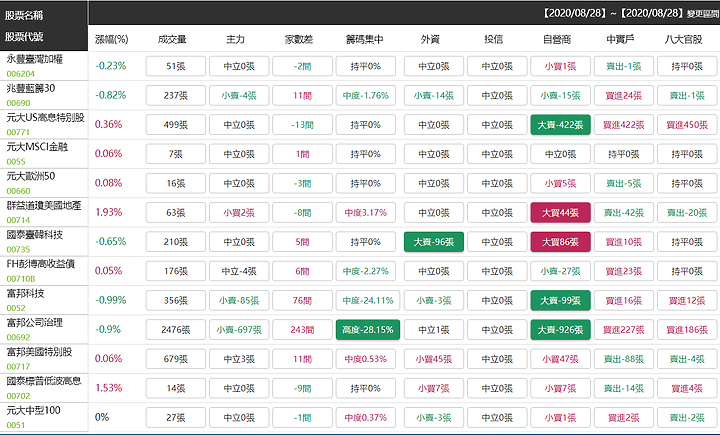The height and width of the screenshot is (435, 720).
Task: Click the 中度-2.27% cell
Action: pyautogui.click(x=366, y=271)
